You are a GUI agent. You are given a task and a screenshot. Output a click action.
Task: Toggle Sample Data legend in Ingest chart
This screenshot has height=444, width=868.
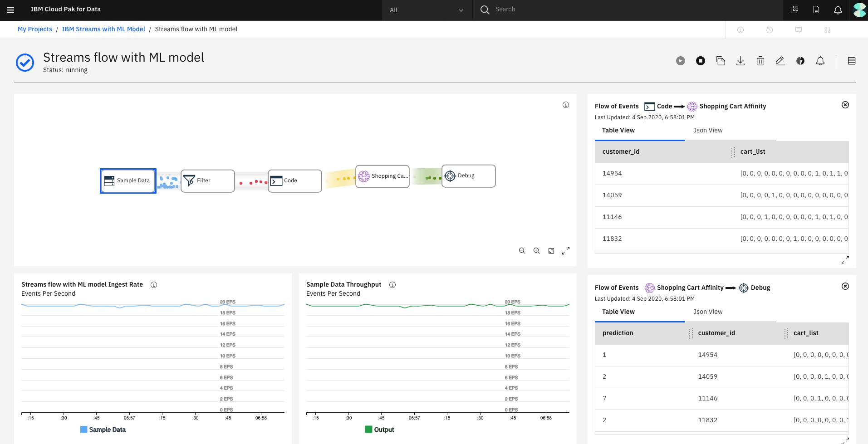103,429
